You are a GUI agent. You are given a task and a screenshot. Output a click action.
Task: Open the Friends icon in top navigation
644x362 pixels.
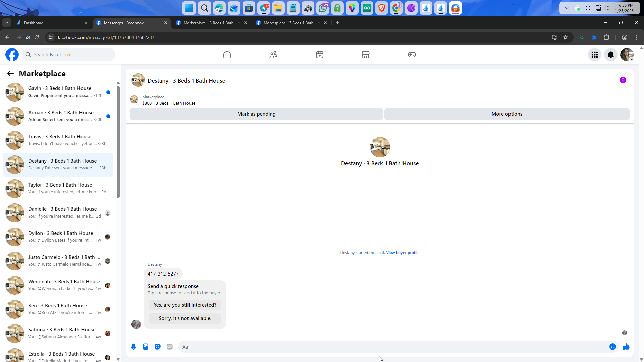click(x=273, y=55)
